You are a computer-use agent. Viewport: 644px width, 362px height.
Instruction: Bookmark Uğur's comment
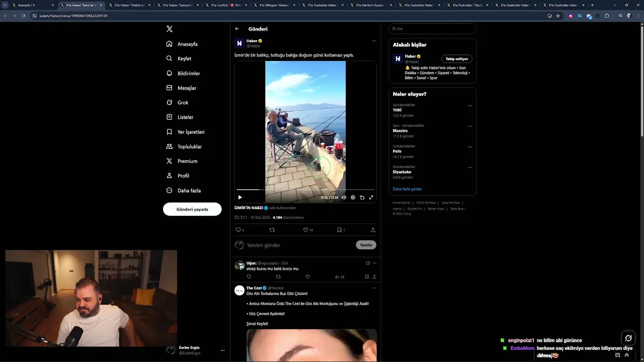[367, 277]
